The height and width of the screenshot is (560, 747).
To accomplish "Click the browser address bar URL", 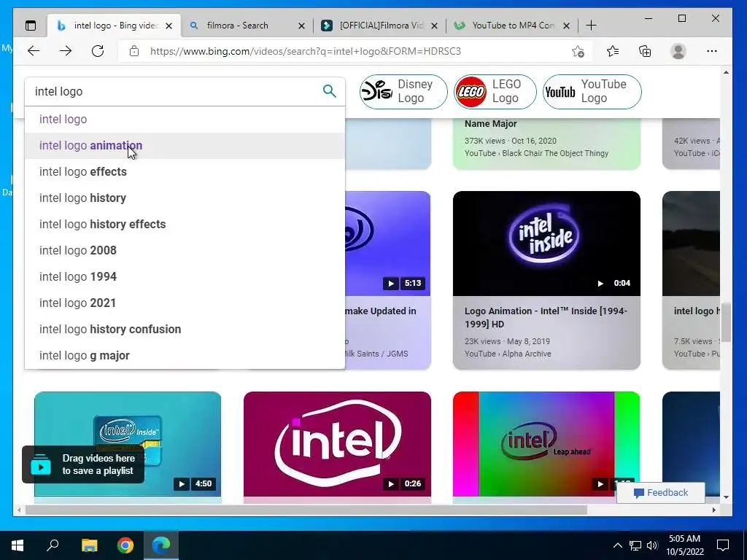I will coord(306,51).
